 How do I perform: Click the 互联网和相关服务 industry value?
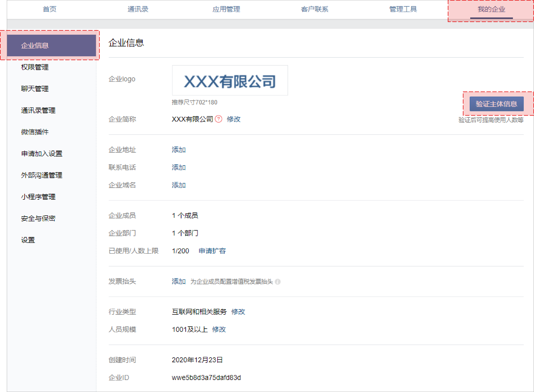coord(199,312)
